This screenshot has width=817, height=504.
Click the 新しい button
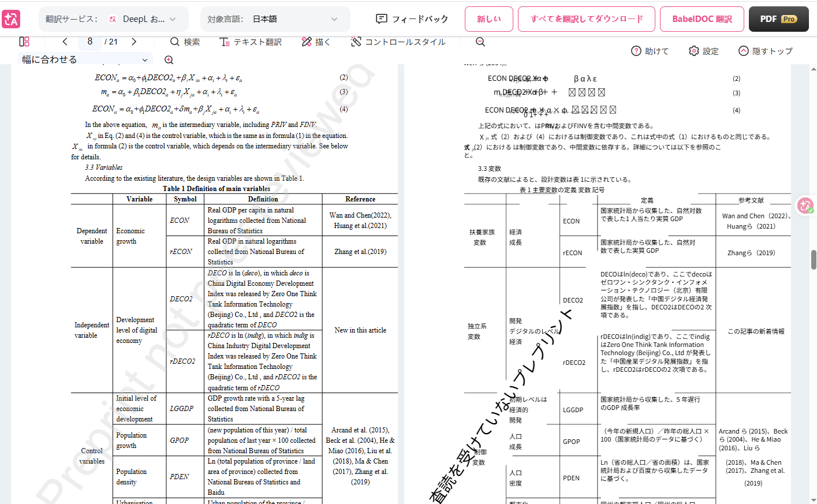coord(489,19)
